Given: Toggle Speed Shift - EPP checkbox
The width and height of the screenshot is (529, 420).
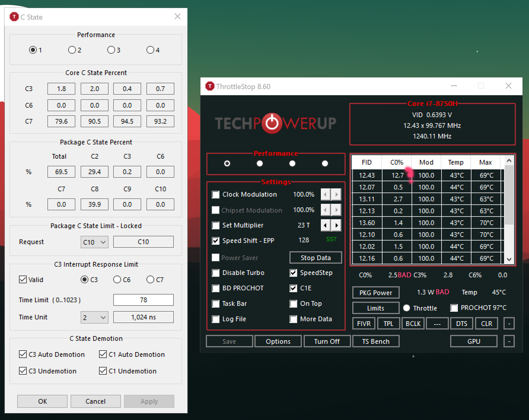Looking at the screenshot, I should tap(216, 241).
